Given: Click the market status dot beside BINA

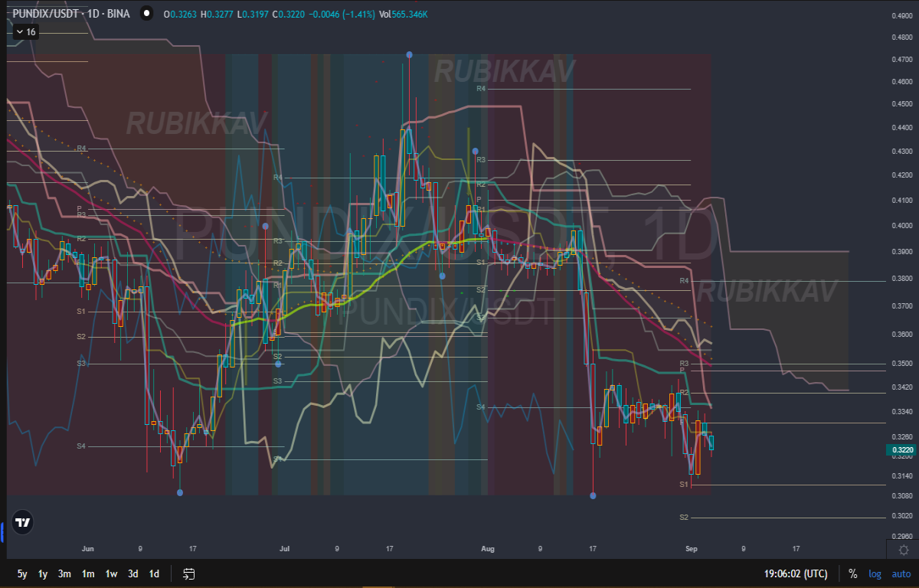Looking at the screenshot, I should [x=145, y=14].
